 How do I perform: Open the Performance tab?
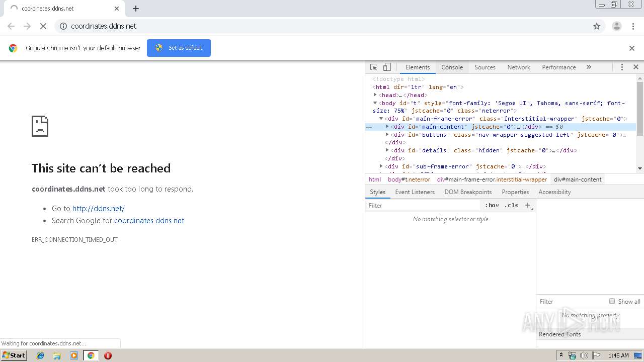[559, 67]
